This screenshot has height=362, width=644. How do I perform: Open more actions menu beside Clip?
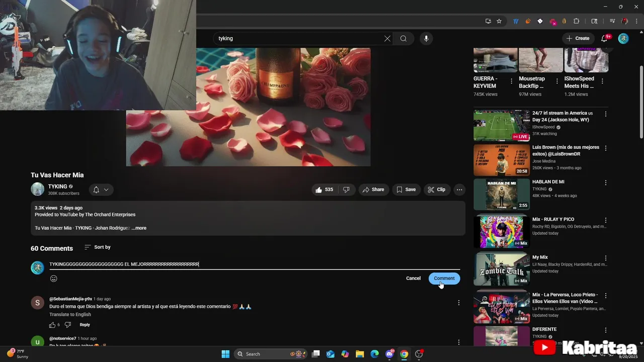click(459, 190)
